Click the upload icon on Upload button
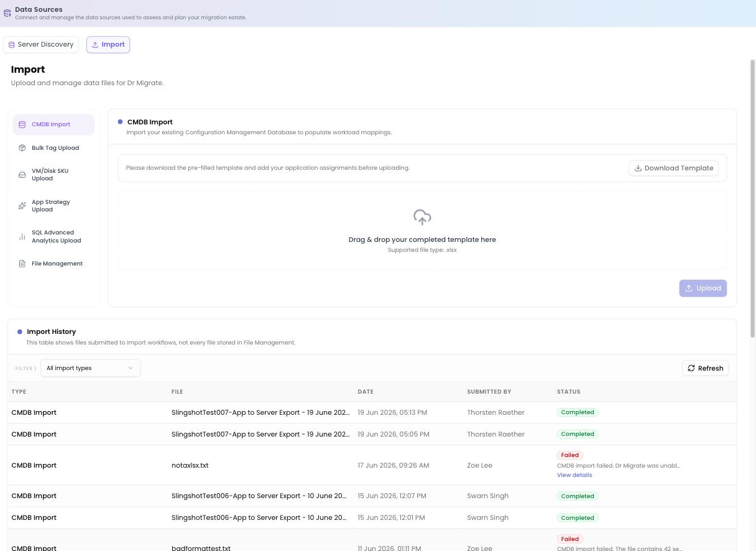 point(689,288)
